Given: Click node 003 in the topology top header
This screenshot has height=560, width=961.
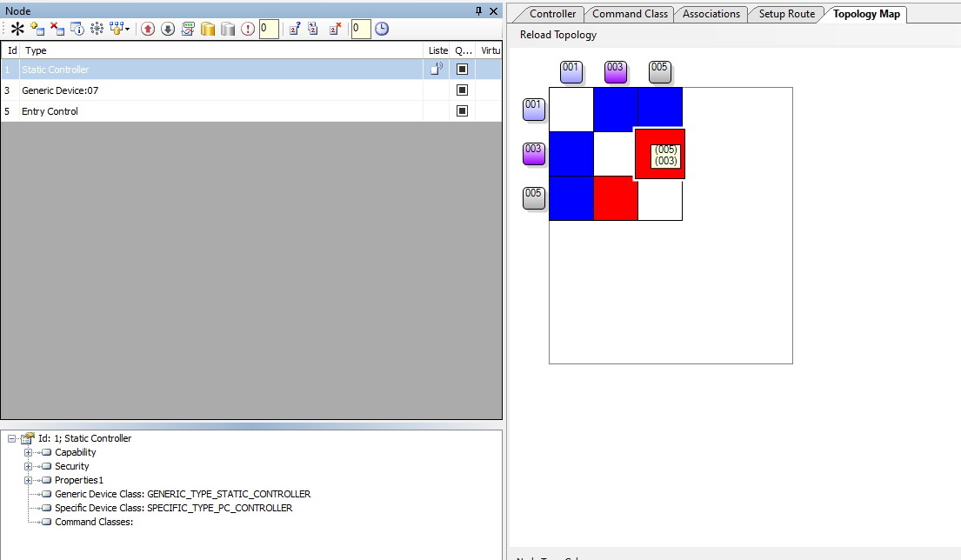Looking at the screenshot, I should click(x=616, y=72).
